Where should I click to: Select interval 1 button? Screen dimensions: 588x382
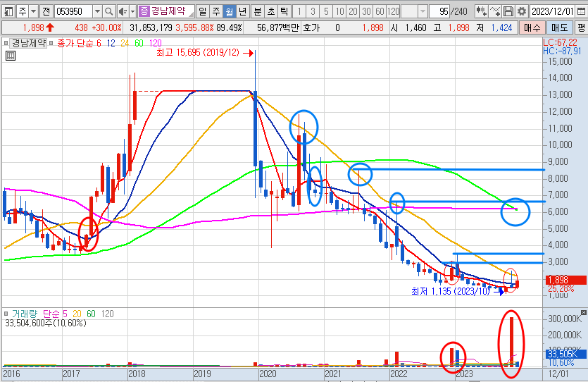[299, 12]
